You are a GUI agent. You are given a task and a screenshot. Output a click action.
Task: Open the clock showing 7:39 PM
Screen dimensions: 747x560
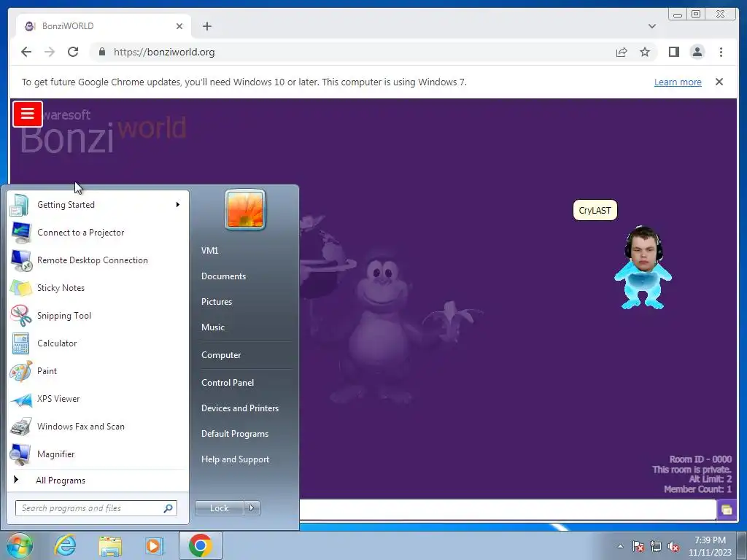[x=710, y=546]
